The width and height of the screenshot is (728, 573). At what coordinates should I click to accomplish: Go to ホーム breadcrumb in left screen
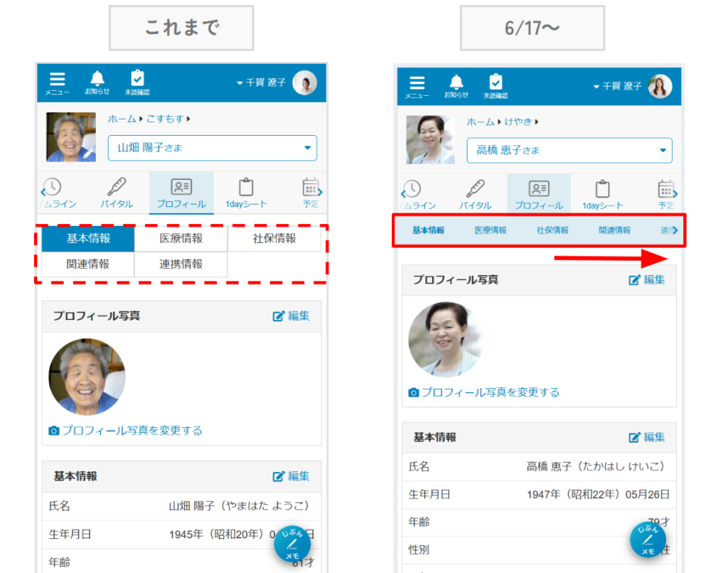pos(122,119)
